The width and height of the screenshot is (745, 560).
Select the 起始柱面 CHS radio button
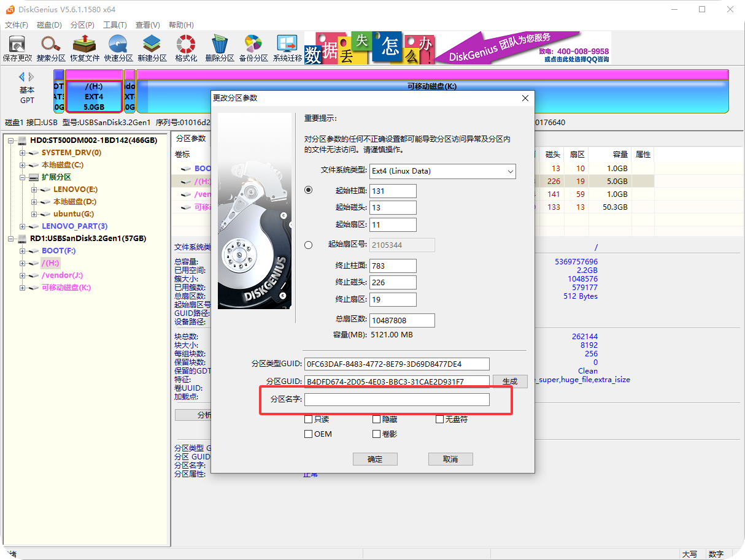pyautogui.click(x=308, y=190)
